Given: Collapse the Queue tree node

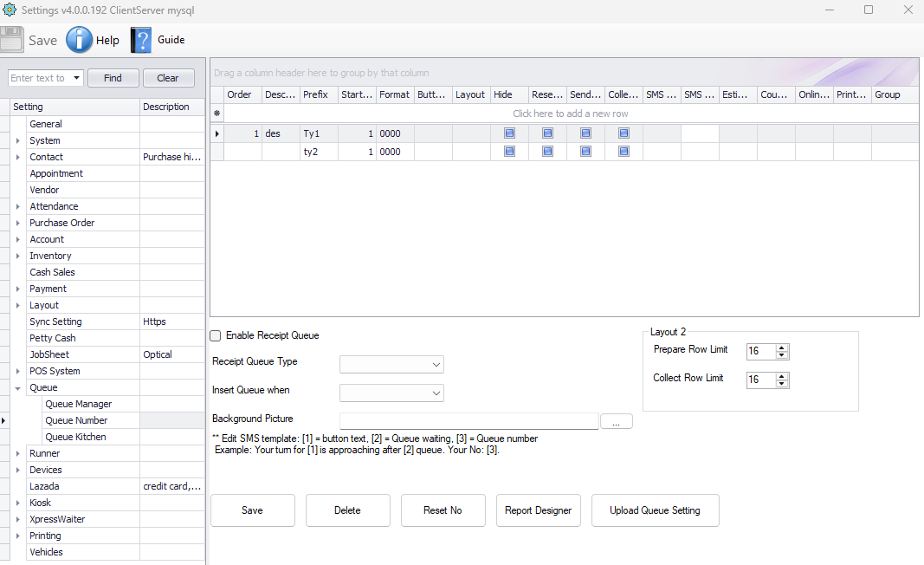Looking at the screenshot, I should coord(17,388).
